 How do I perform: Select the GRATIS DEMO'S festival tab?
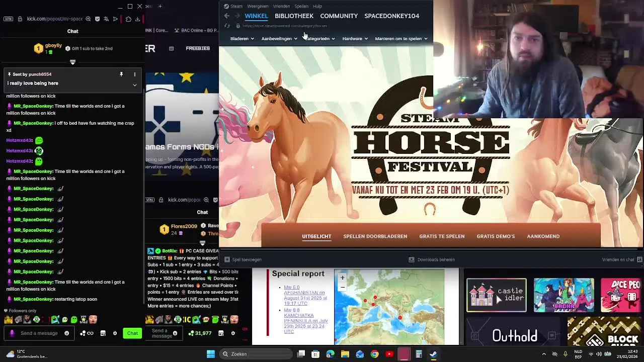[x=496, y=236]
